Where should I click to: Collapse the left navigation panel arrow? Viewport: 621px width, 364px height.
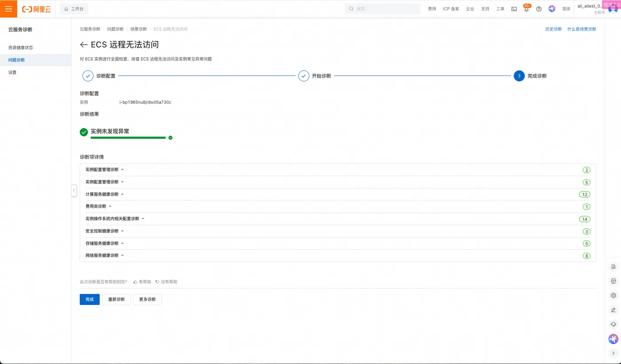coord(74,190)
